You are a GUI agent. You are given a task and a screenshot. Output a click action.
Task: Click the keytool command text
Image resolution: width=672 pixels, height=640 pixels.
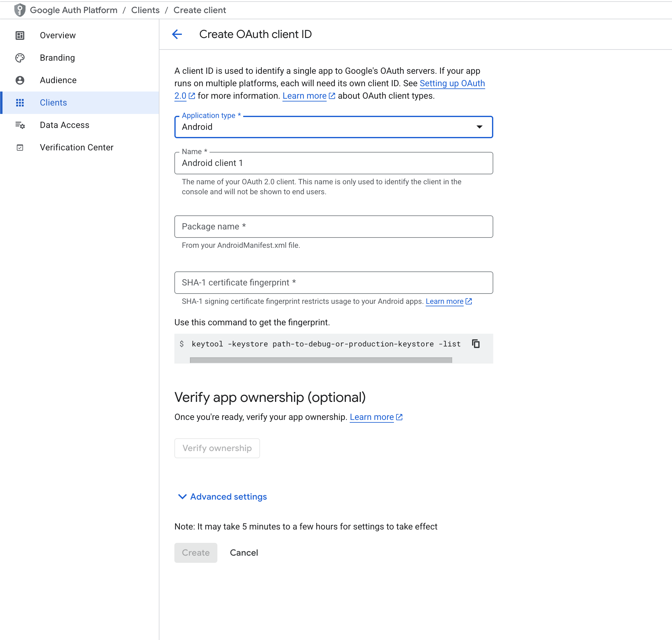(326, 344)
